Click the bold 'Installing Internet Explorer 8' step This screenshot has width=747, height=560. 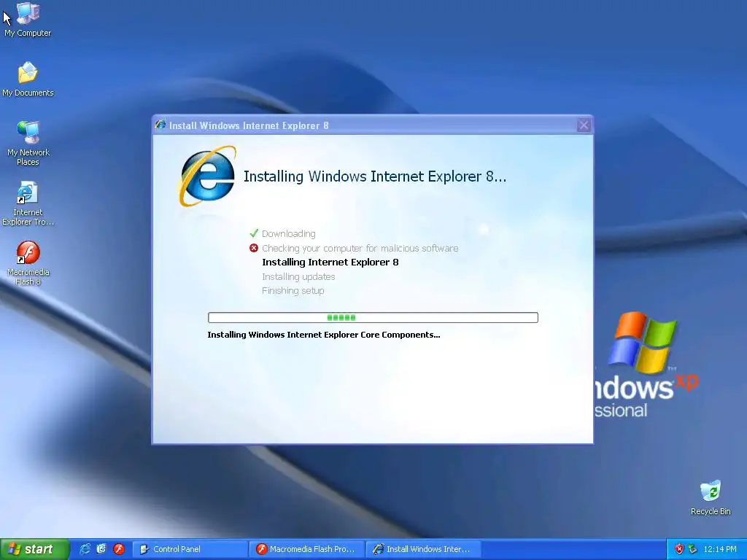pyautogui.click(x=330, y=262)
